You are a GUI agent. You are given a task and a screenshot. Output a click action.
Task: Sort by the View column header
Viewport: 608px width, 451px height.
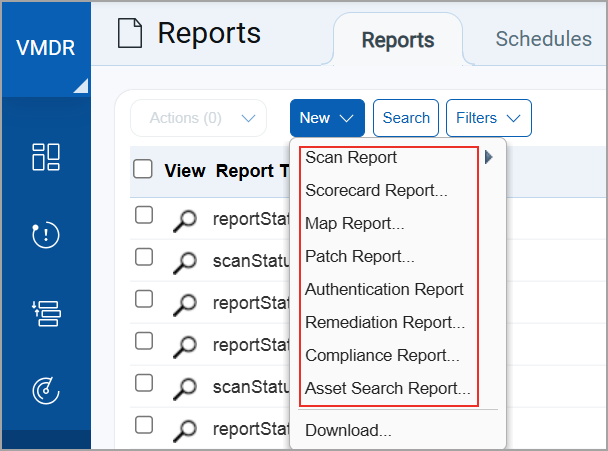185,171
